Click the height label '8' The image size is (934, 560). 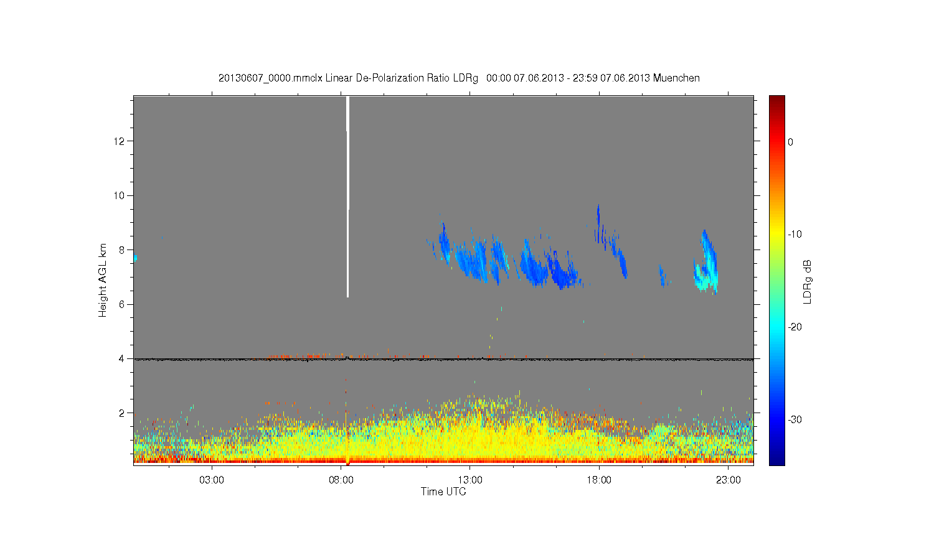pos(123,250)
